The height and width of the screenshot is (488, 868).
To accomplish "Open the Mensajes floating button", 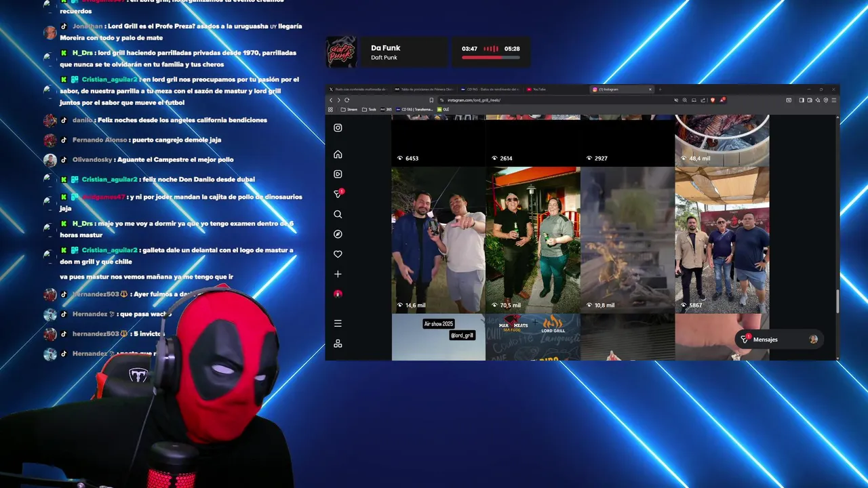I will pyautogui.click(x=779, y=339).
